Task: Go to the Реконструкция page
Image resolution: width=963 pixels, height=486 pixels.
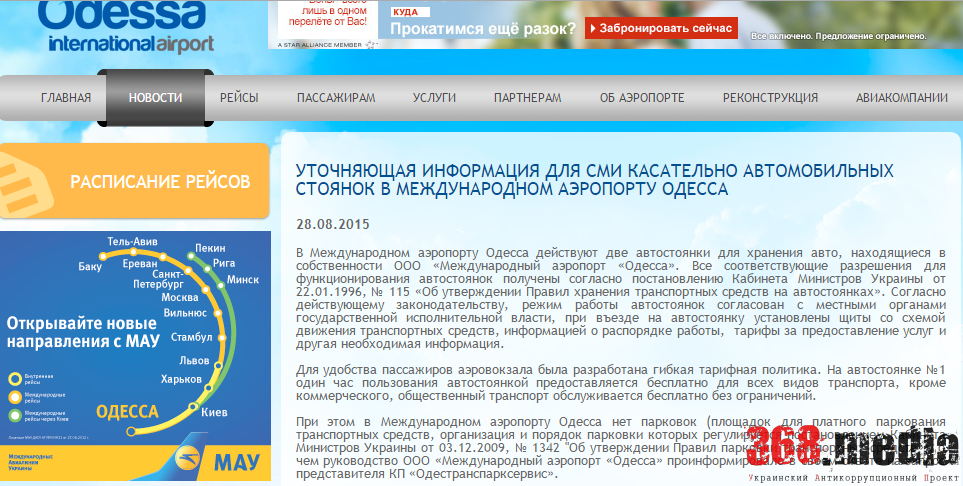Action: [770, 98]
